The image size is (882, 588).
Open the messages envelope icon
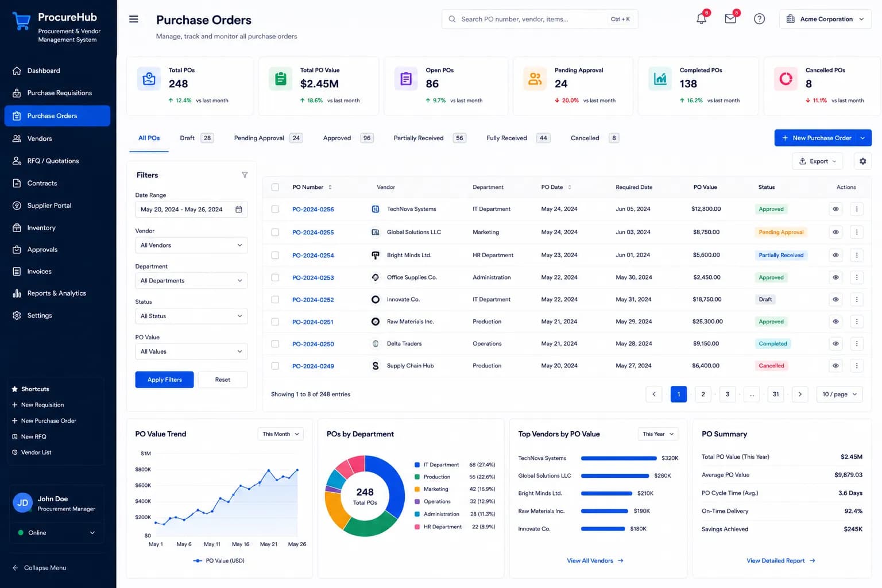click(x=730, y=19)
